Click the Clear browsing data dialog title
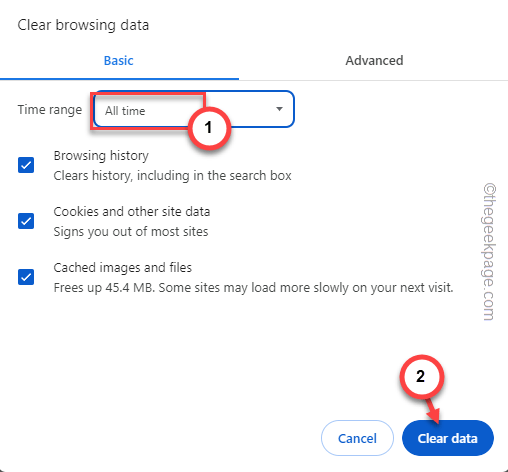Screen dimensions: 508x472 click(83, 25)
